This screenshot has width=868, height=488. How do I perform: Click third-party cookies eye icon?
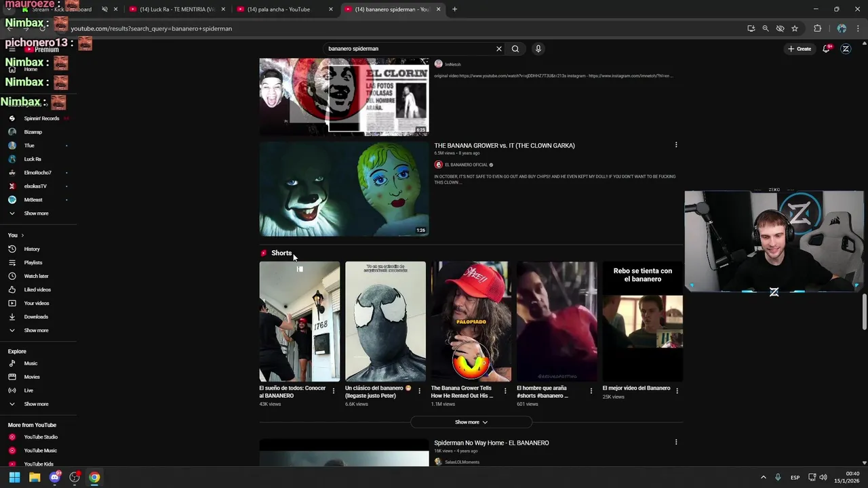(780, 28)
